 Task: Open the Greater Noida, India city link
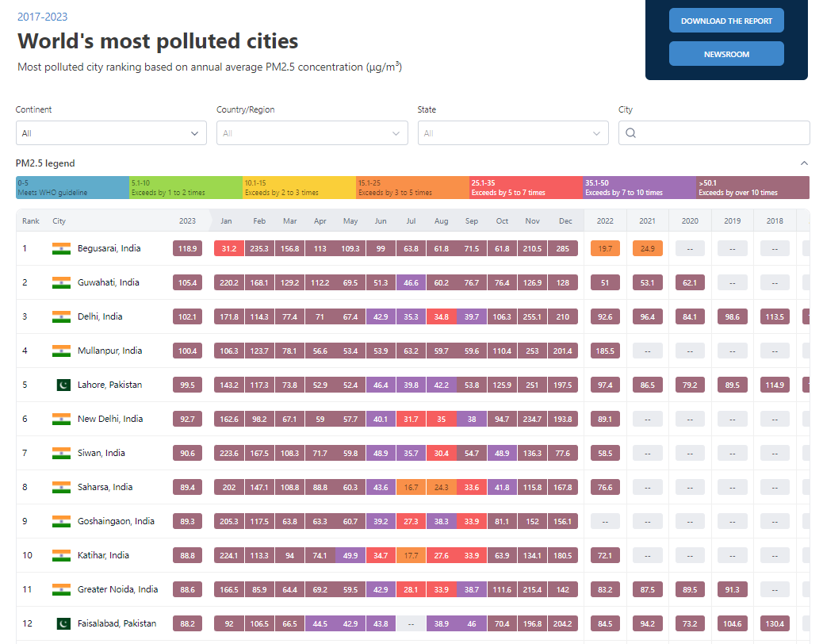117,589
